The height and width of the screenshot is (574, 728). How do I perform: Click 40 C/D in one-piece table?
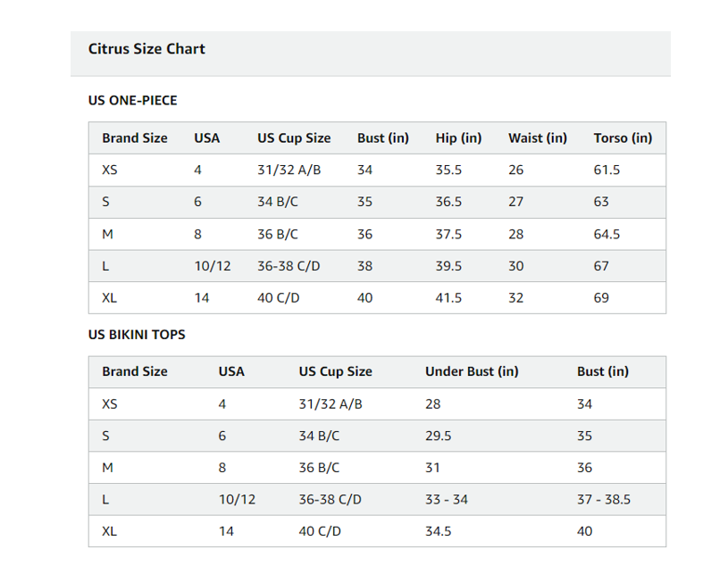coord(279,298)
